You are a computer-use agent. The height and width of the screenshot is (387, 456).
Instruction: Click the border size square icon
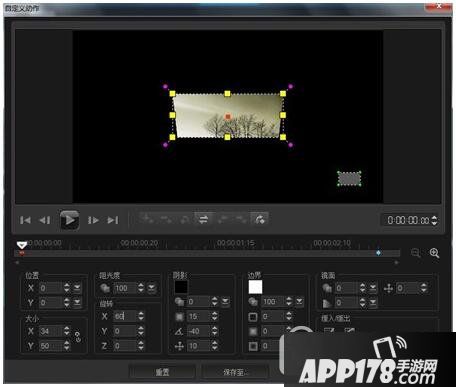click(x=253, y=317)
